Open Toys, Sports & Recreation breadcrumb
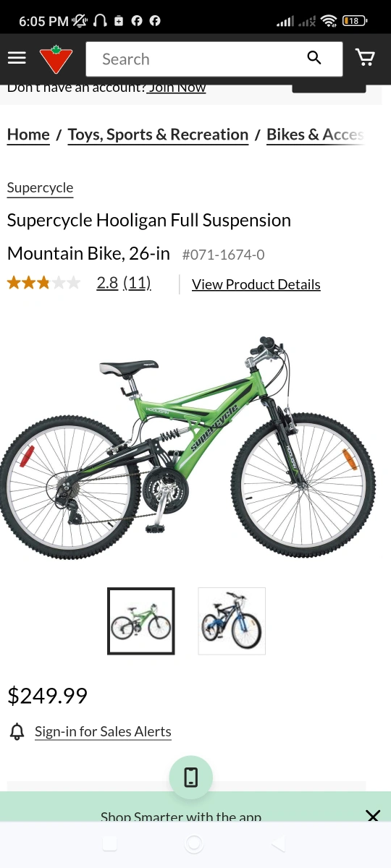The width and height of the screenshot is (391, 868). pyautogui.click(x=158, y=135)
